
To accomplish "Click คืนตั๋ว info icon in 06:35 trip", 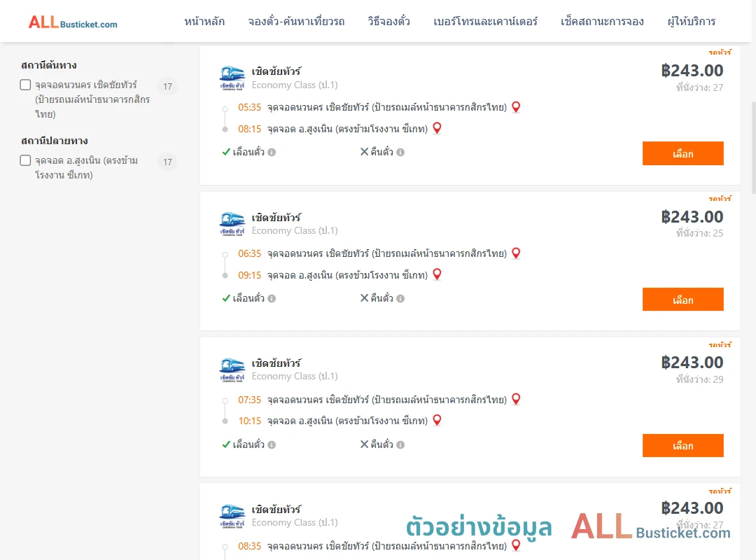I will 400,299.
